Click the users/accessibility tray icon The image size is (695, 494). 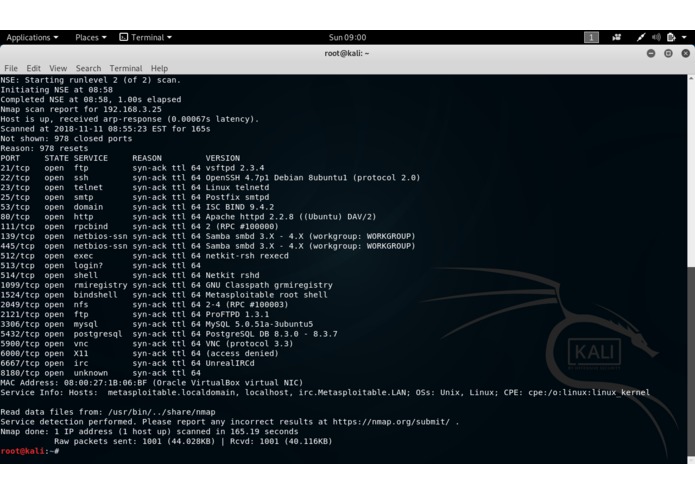click(x=617, y=38)
